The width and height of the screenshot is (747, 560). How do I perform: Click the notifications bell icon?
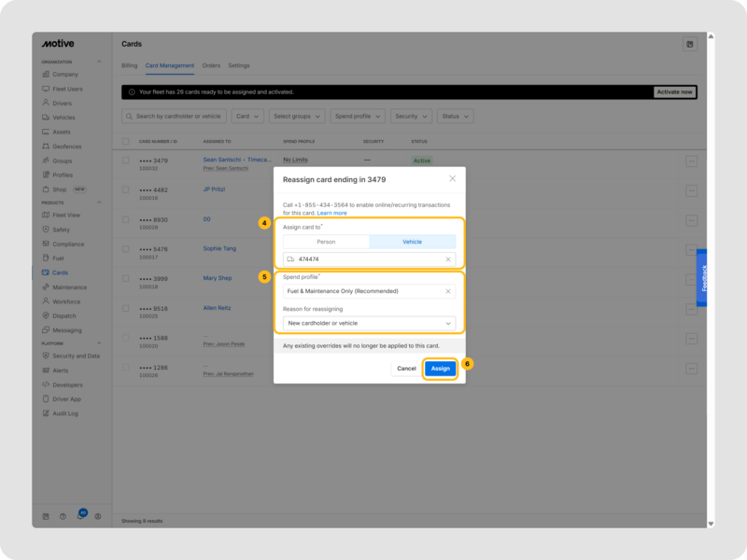click(x=80, y=516)
